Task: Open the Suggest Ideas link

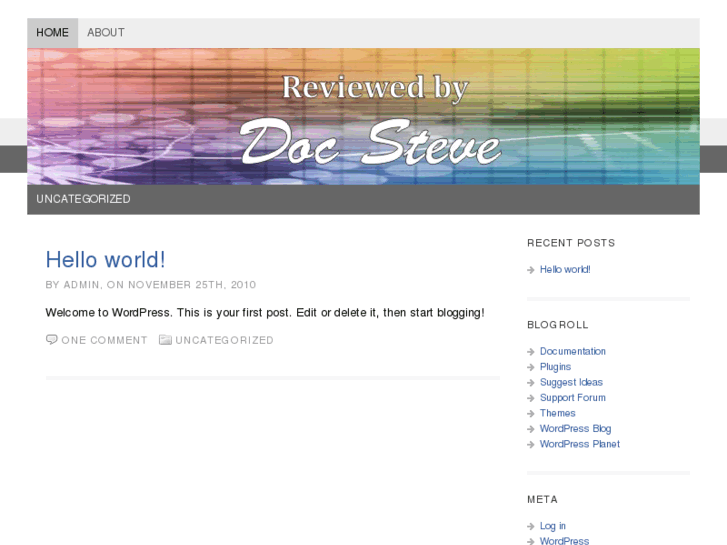Action: tap(571, 382)
